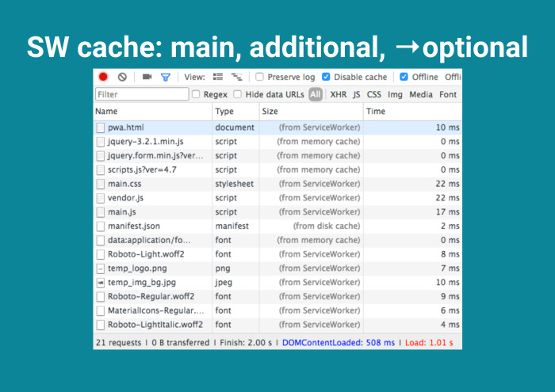555x392 pixels.
Task: Click file icon beside Roboto-Light.woff2
Action: click(101, 254)
